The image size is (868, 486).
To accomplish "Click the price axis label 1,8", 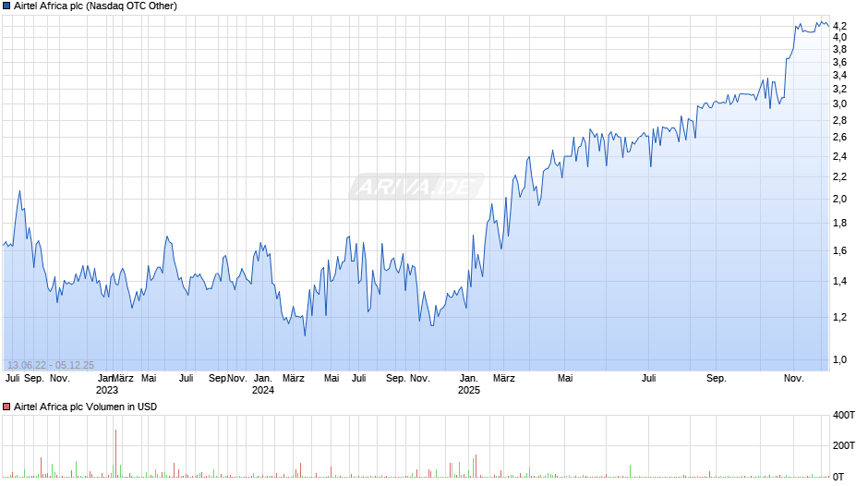I will click(839, 224).
